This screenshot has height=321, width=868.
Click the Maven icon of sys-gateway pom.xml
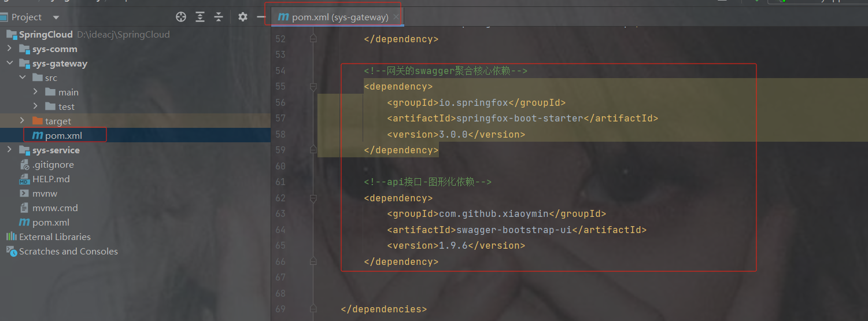click(38, 135)
